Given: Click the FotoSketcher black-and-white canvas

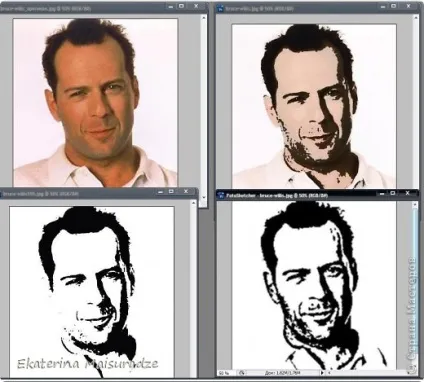Looking at the screenshot, I should click(x=314, y=285).
